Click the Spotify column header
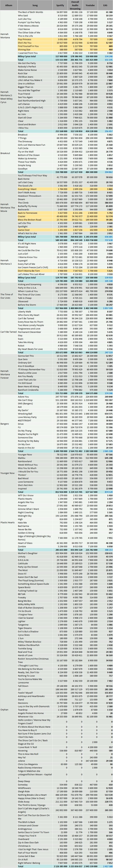This screenshot has width=113, height=868. point(60,5)
